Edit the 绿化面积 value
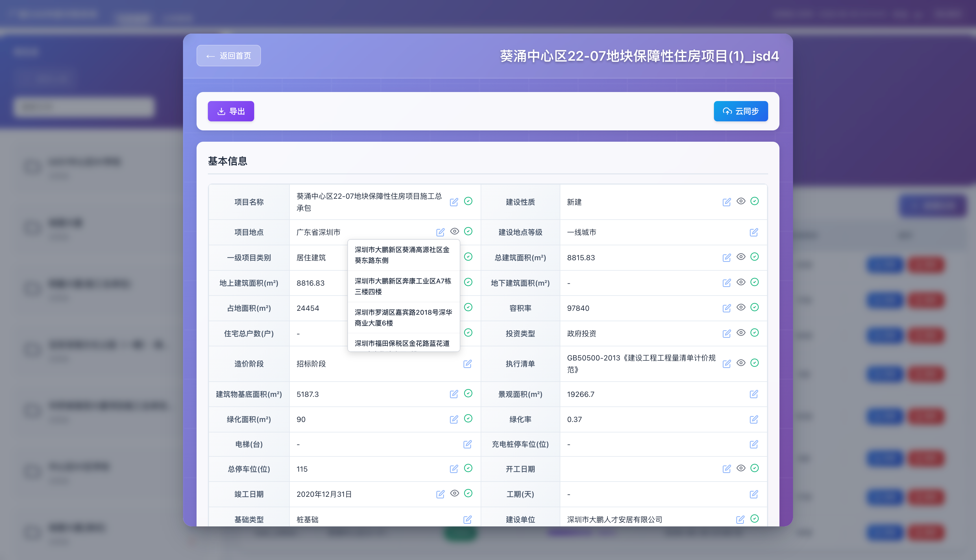This screenshot has width=976, height=560. pyautogui.click(x=454, y=419)
